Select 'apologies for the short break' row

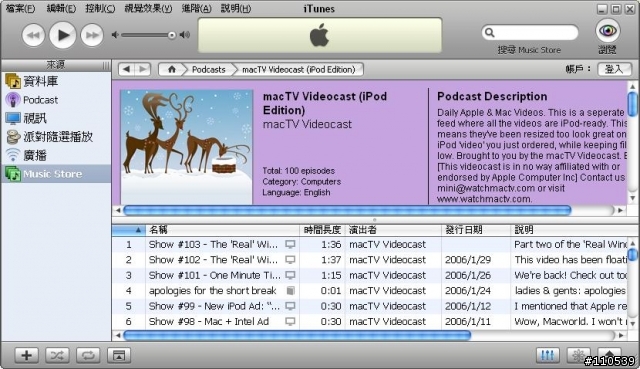369,291
